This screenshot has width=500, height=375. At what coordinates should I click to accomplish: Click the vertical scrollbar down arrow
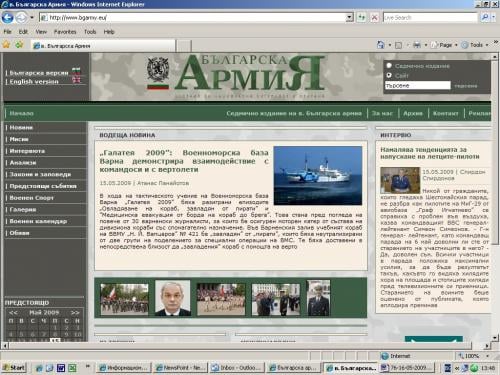click(495, 338)
